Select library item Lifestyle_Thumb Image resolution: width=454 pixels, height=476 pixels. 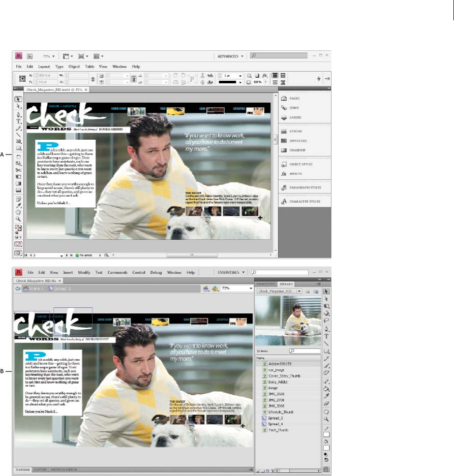coord(288,412)
